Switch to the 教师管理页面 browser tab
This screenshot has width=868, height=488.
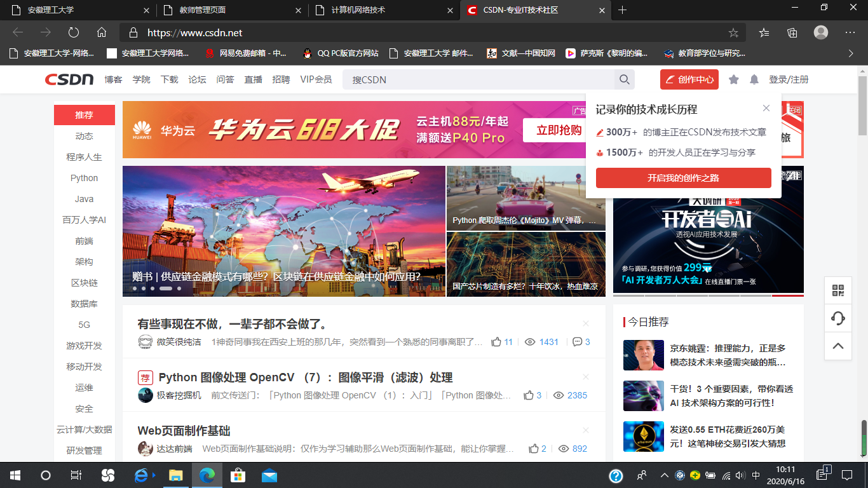coord(231,10)
